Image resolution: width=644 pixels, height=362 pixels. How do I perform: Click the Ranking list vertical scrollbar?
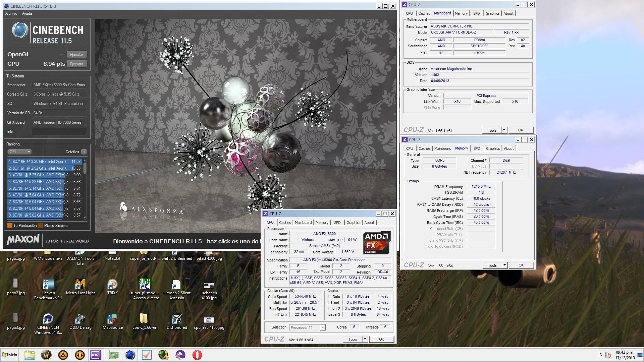pyautogui.click(x=85, y=189)
